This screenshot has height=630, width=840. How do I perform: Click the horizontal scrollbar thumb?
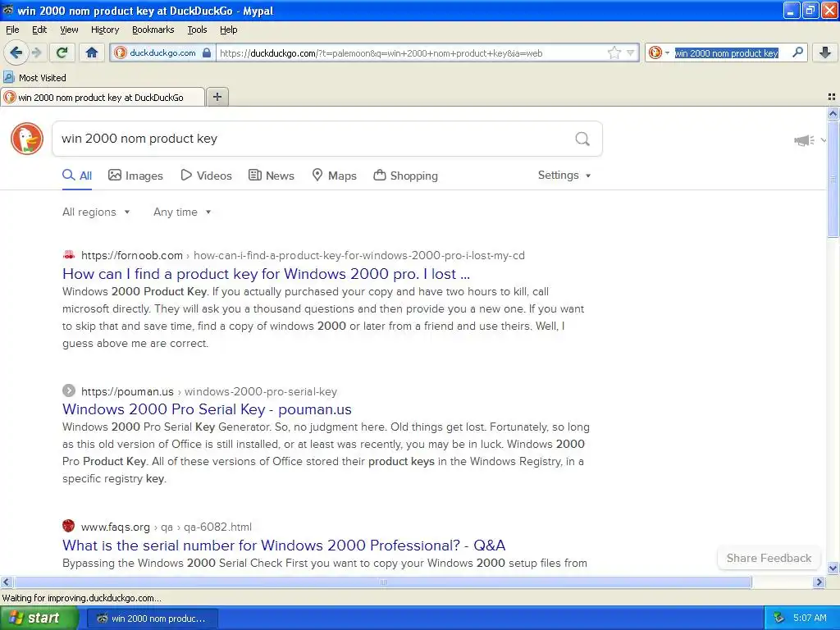382,582
